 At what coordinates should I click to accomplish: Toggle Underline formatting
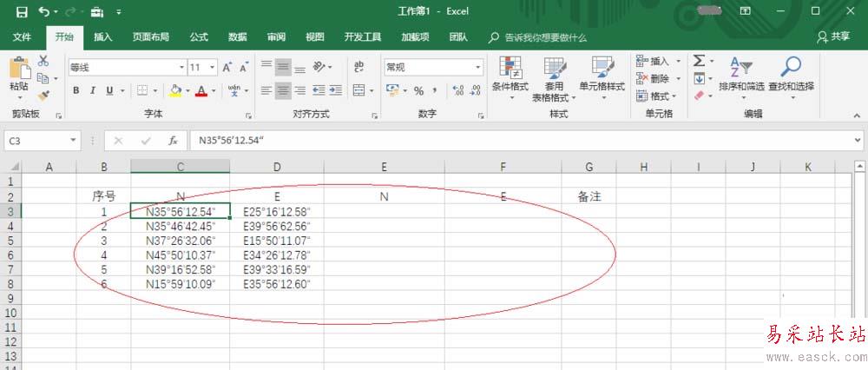click(108, 90)
